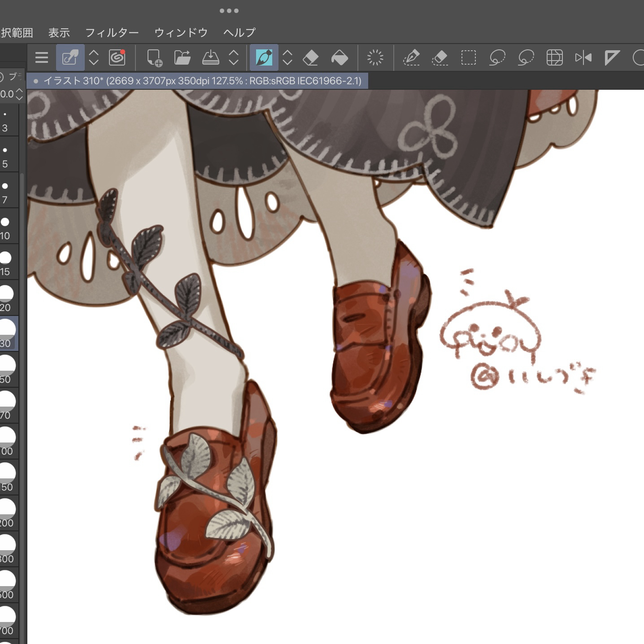Toggle the pen drawing tool button

(x=264, y=57)
